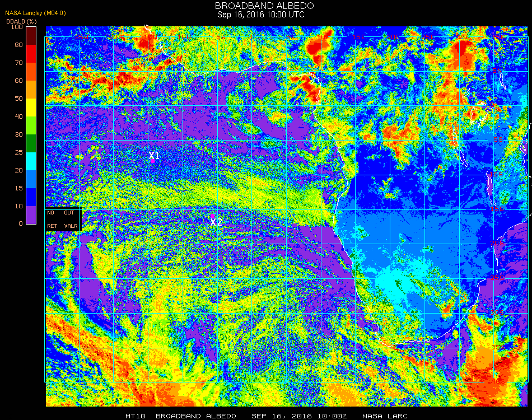The height and width of the screenshot is (420, 532).
Task: Click the 20S latitude label
Action: click(x=497, y=243)
